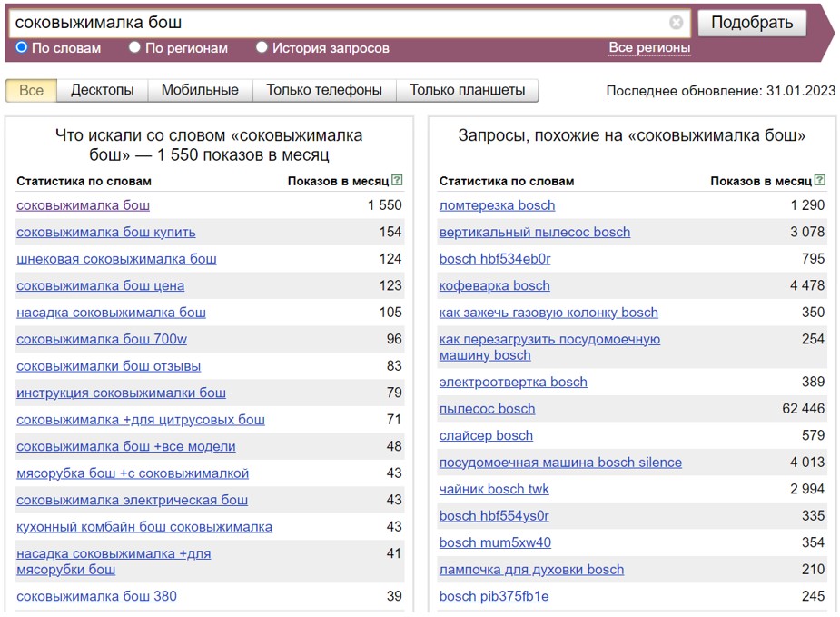Focus the search query input field
The width and height of the screenshot is (840, 617).
tap(338, 23)
